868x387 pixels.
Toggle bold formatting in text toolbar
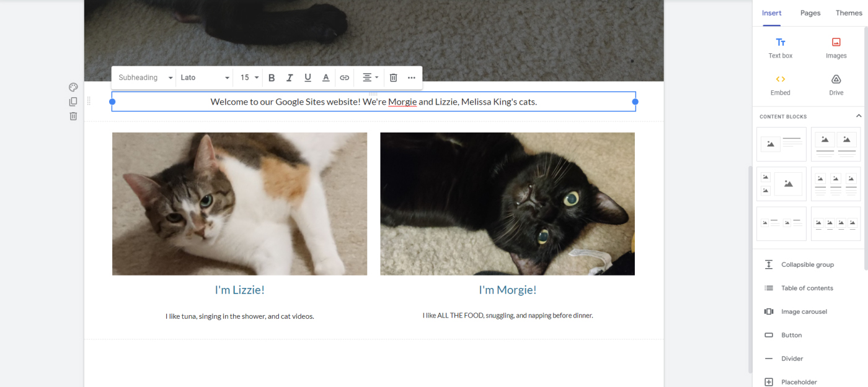272,78
